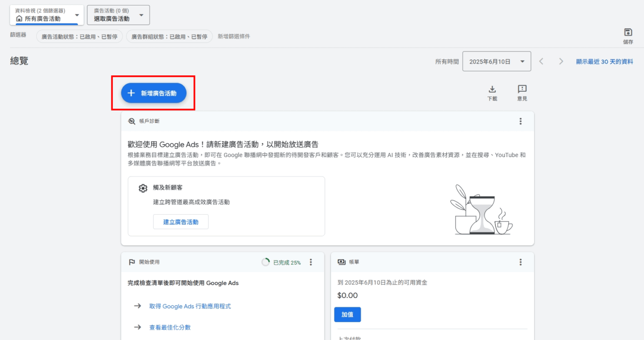Open 開始使用 card more options menu
This screenshot has width=644, height=340.
point(311,262)
